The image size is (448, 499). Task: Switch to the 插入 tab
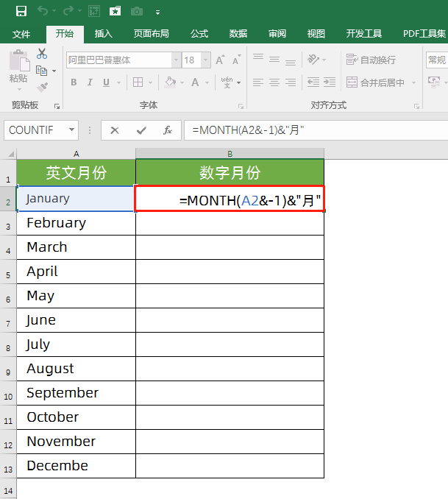(x=104, y=33)
